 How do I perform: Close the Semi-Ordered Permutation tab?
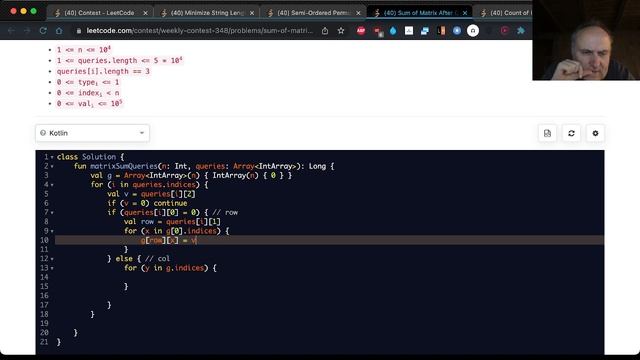pos(358,13)
